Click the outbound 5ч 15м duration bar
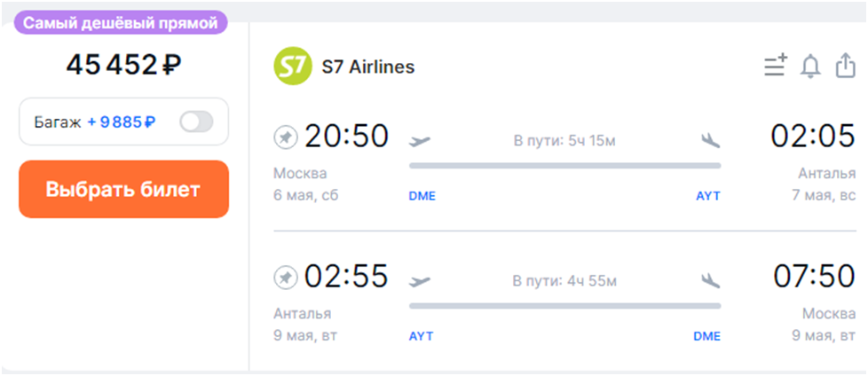The width and height of the screenshot is (868, 376). pyautogui.click(x=564, y=165)
